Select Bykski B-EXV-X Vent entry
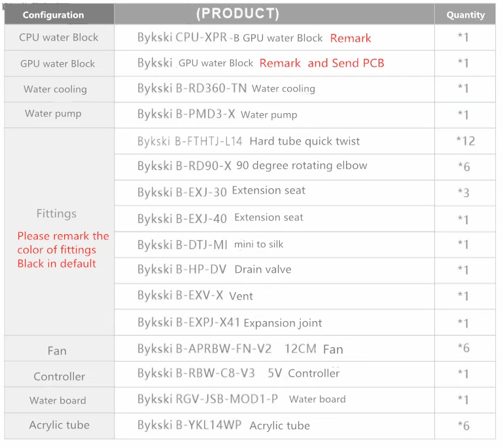The width and height of the screenshot is (503, 448). coord(195,296)
